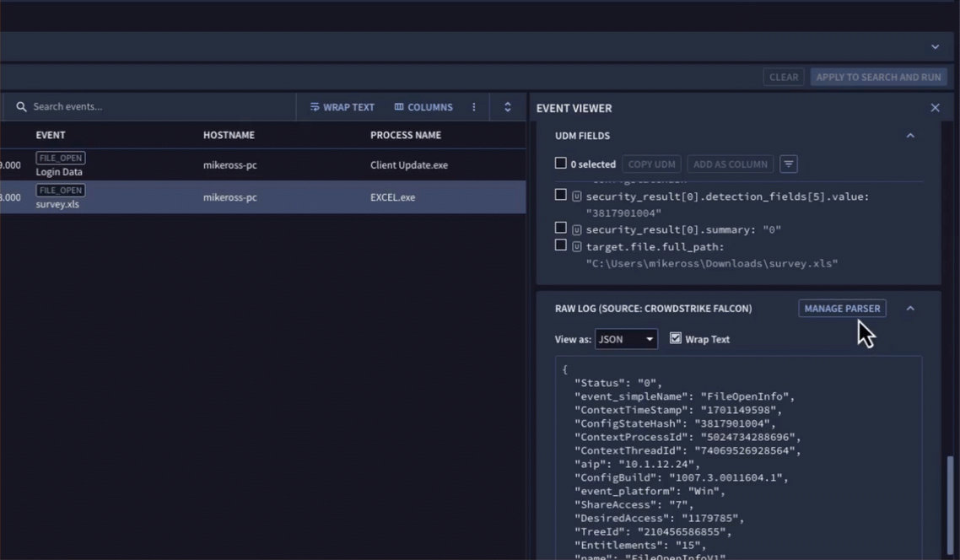Open the Columns selector
This screenshot has height=560, width=960.
pyautogui.click(x=423, y=107)
